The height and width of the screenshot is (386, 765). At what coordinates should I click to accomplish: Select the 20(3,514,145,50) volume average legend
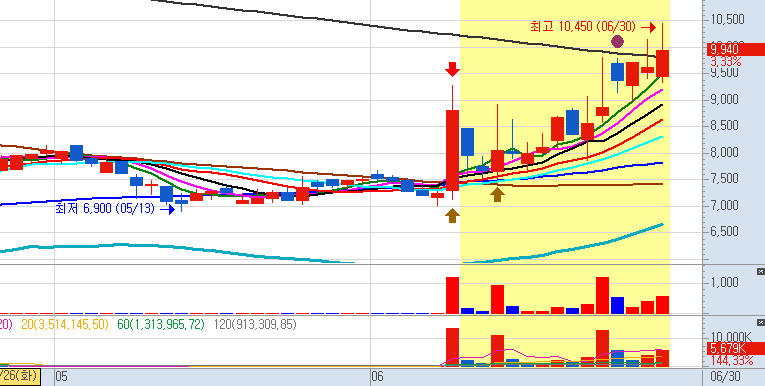pos(65,325)
